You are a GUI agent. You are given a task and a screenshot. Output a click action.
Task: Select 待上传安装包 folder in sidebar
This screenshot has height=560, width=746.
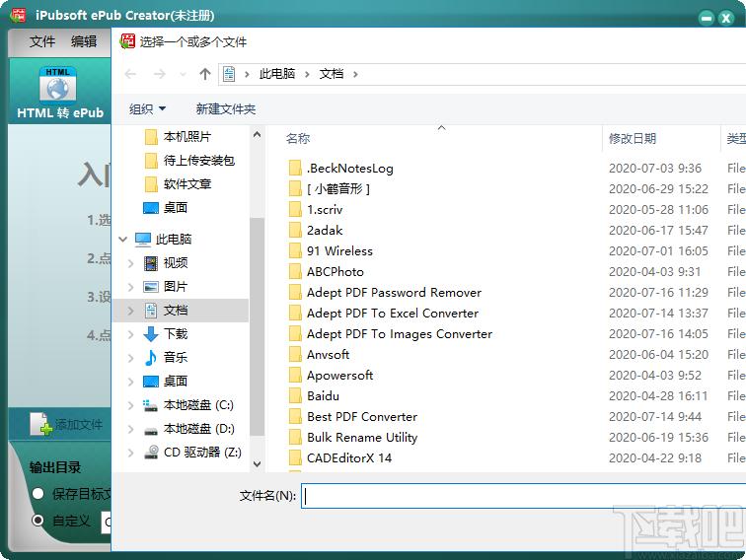click(189, 161)
